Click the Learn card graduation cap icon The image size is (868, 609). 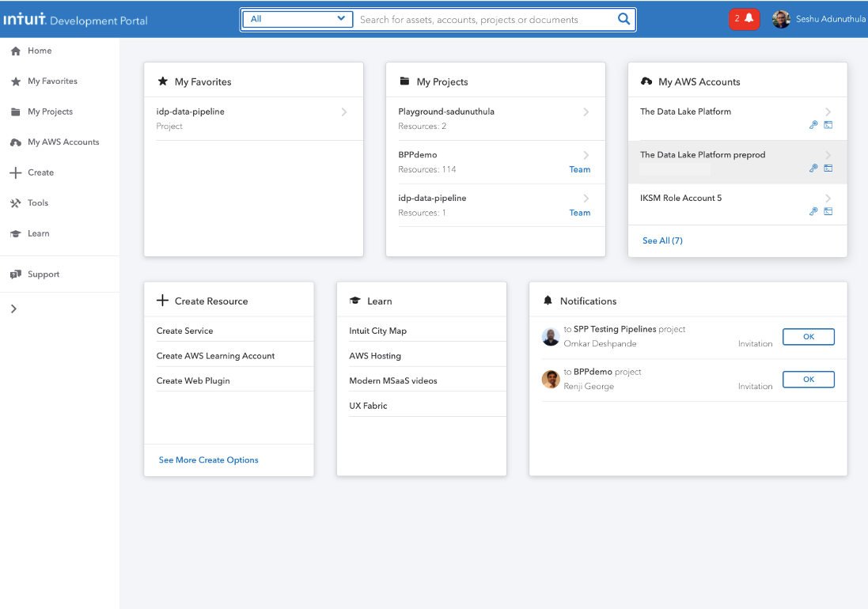354,301
